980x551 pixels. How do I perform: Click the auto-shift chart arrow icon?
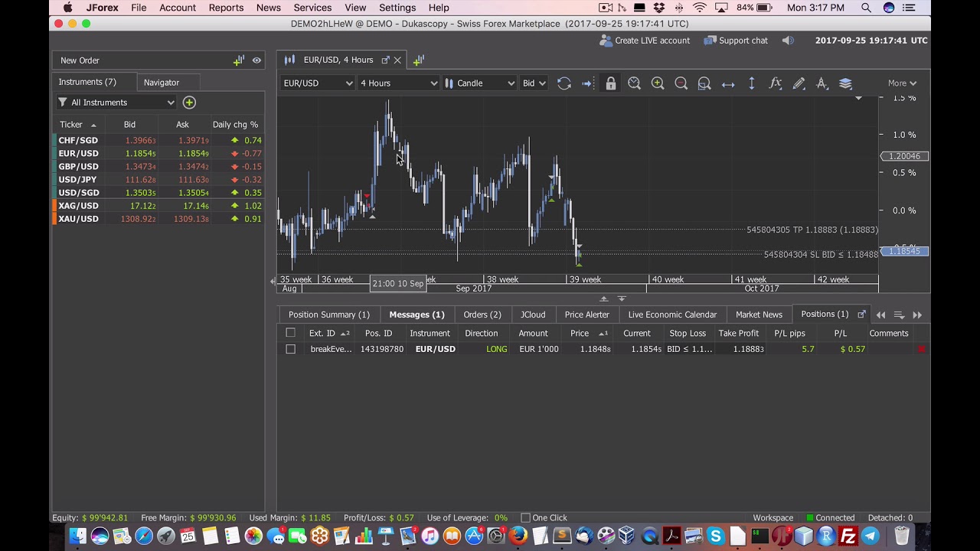pyautogui.click(x=587, y=83)
